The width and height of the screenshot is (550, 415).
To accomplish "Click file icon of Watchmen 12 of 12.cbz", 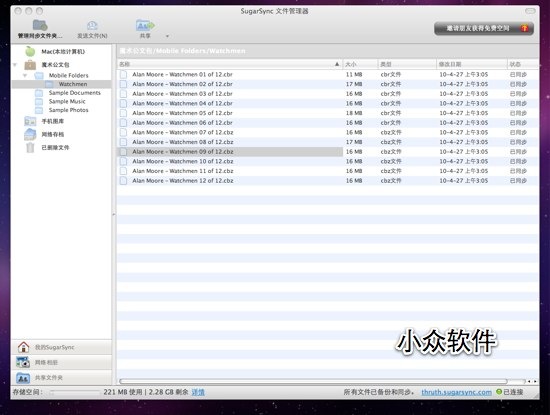I will pyautogui.click(x=123, y=181).
